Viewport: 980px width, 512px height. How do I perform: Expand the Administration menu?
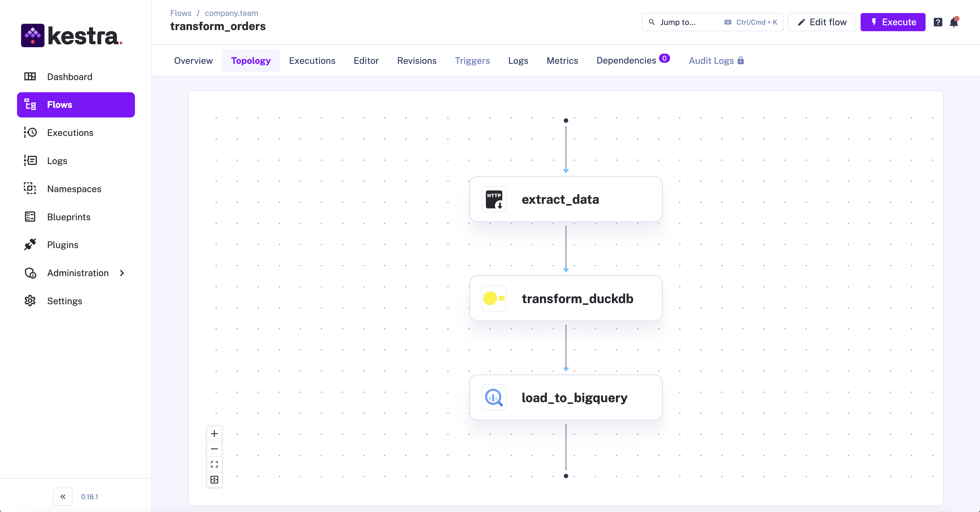point(78,273)
